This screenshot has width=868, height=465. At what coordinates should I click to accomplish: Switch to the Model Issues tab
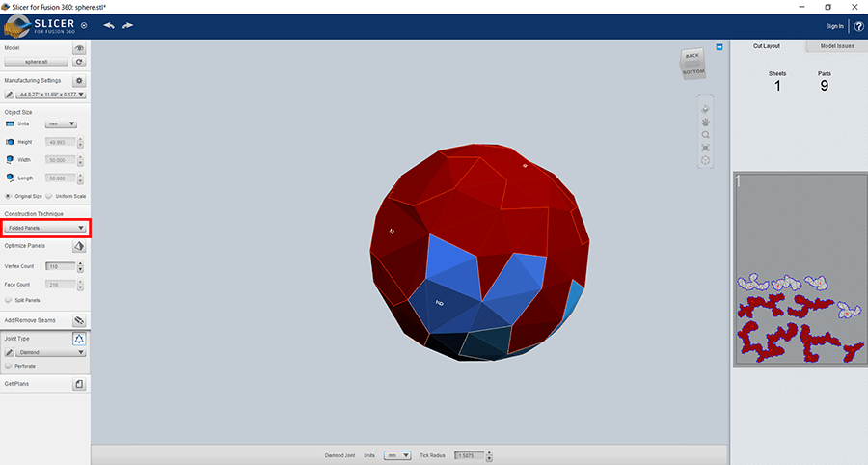[836, 46]
